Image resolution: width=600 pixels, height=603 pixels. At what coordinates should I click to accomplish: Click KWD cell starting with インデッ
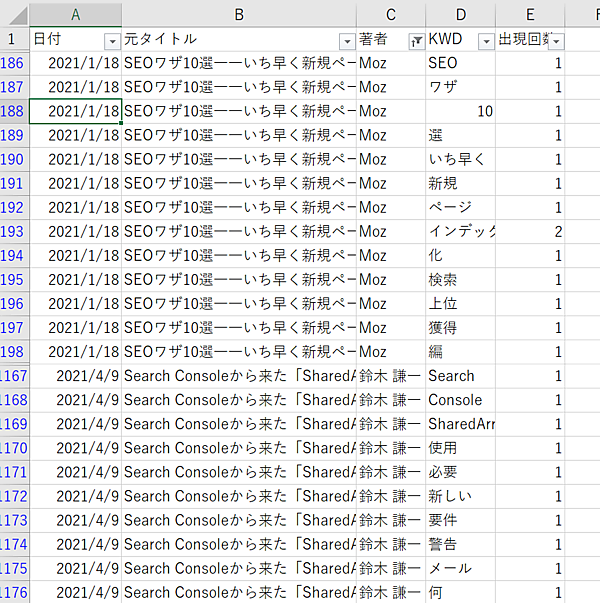click(461, 232)
